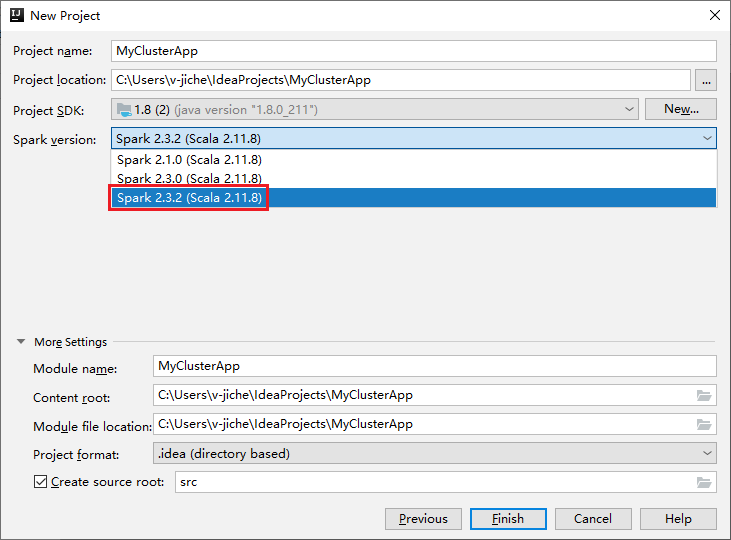Click the 'Project format:' label
The height and width of the screenshot is (540, 731).
tap(76, 455)
